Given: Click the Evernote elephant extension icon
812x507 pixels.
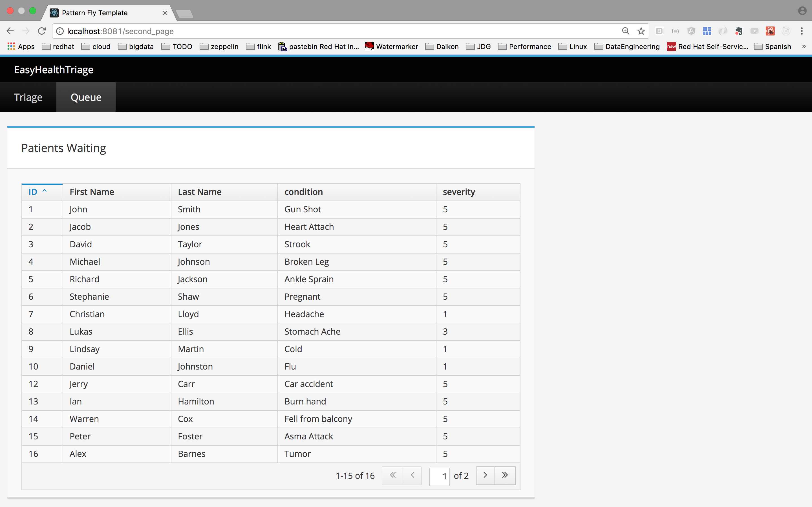Looking at the screenshot, I should pyautogui.click(x=738, y=31).
